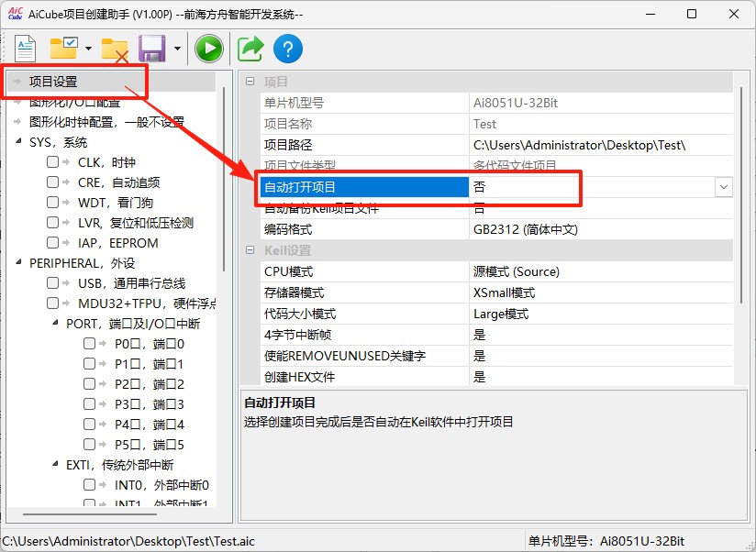756x552 pixels.
Task: Click the tree panel vertical scrollbar
Action: click(x=224, y=179)
